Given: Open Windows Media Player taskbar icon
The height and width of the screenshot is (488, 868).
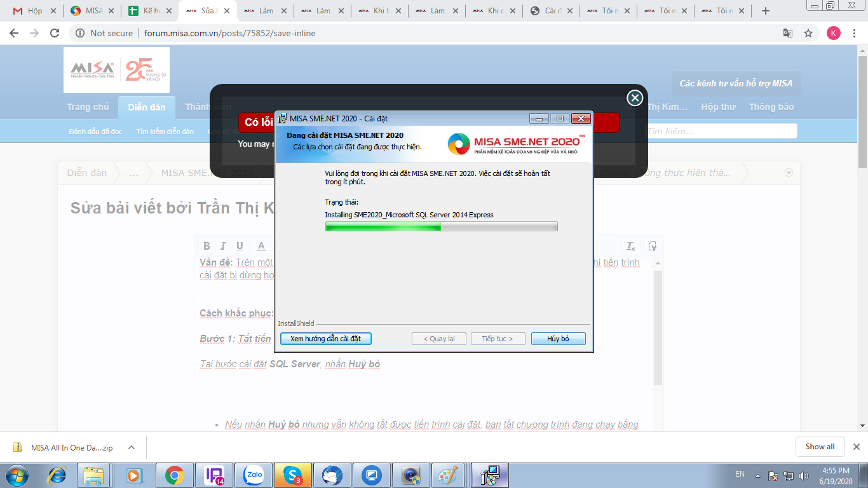Looking at the screenshot, I should [x=133, y=475].
